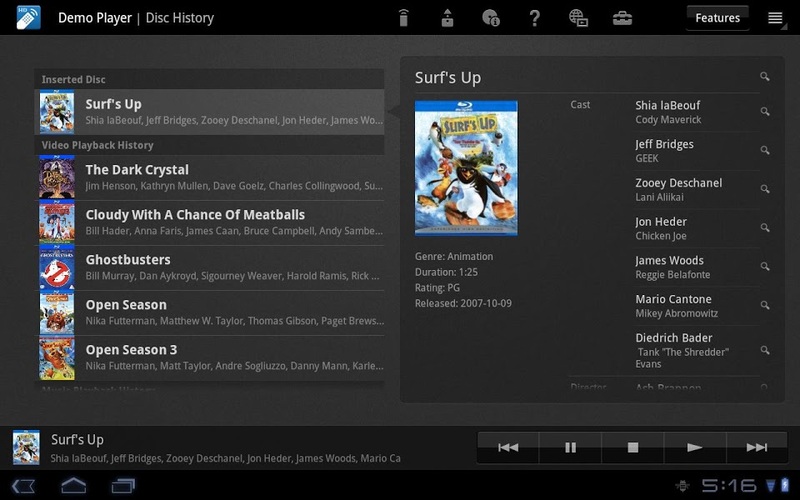Tap the Mario Cantone cast name

coord(673,299)
